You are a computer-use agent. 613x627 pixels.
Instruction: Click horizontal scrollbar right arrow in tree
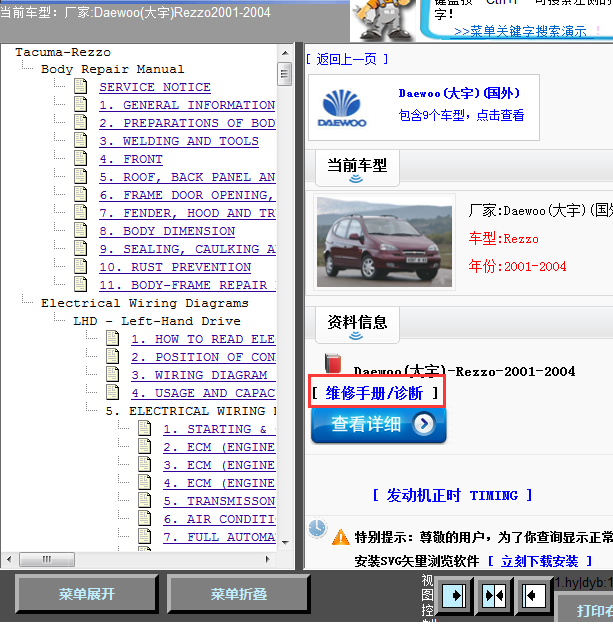click(x=268, y=559)
